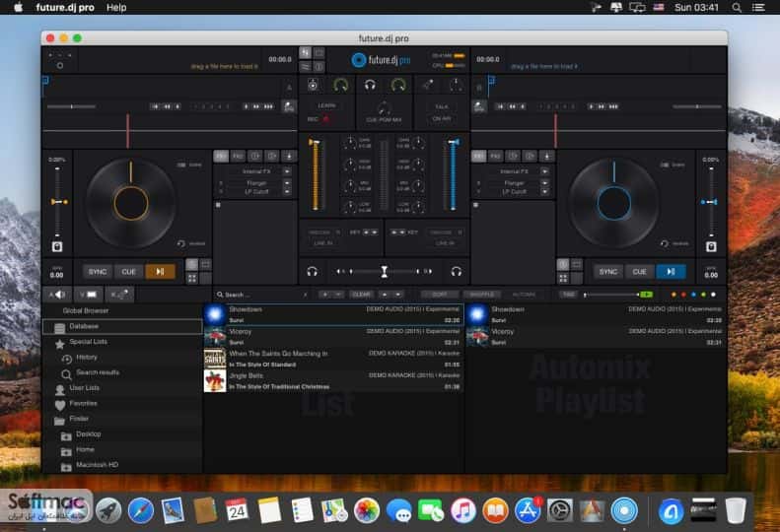Open Spotlight search in menu bar

click(737, 8)
